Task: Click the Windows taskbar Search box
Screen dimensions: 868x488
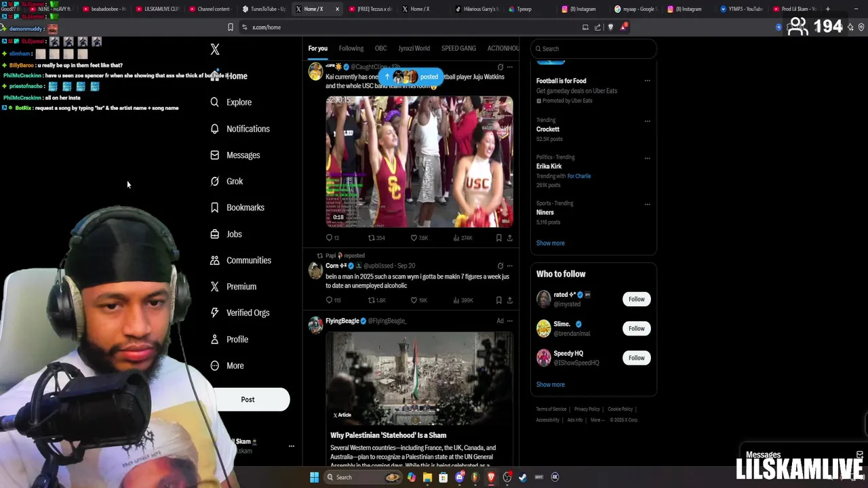Action: [363, 477]
